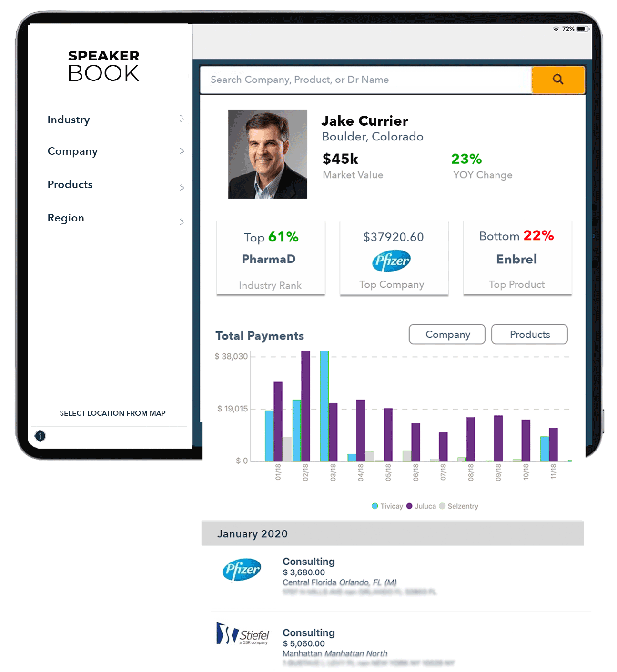Viewport: 617px width, 672px height.
Task: Click the $ 5,060.00 payment amount
Action: [304, 643]
